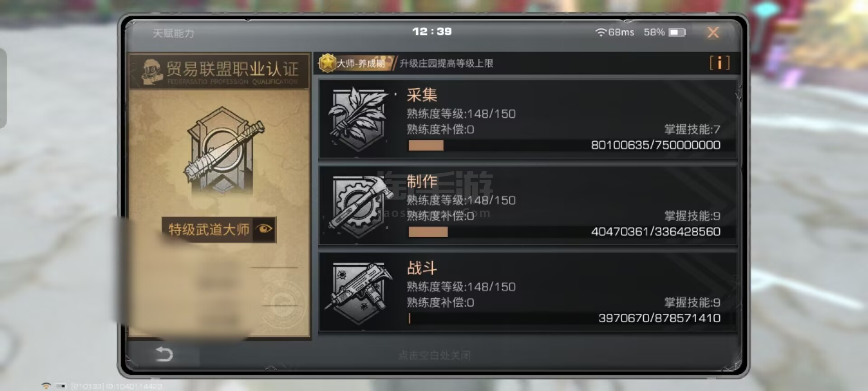868x391 pixels.
Task: Tap the return arrow icon
Action: coord(164,354)
